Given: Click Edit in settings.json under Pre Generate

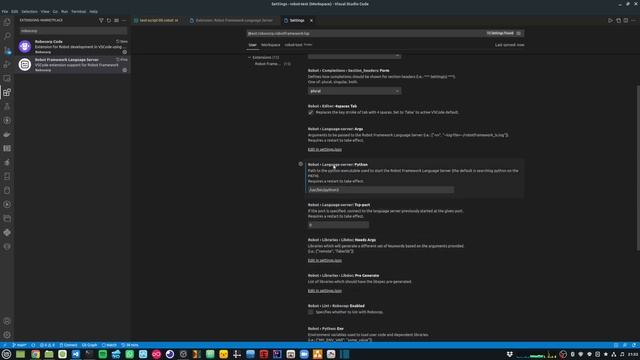Looking at the screenshot, I should [x=325, y=291].
